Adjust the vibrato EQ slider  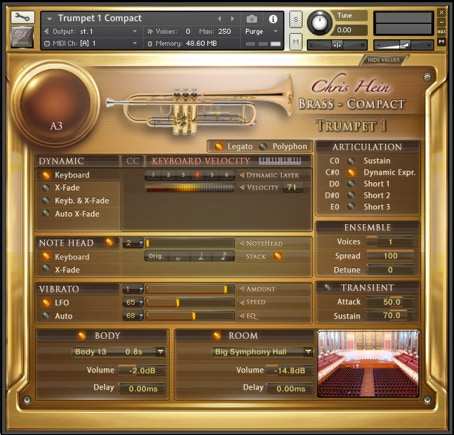click(190, 315)
